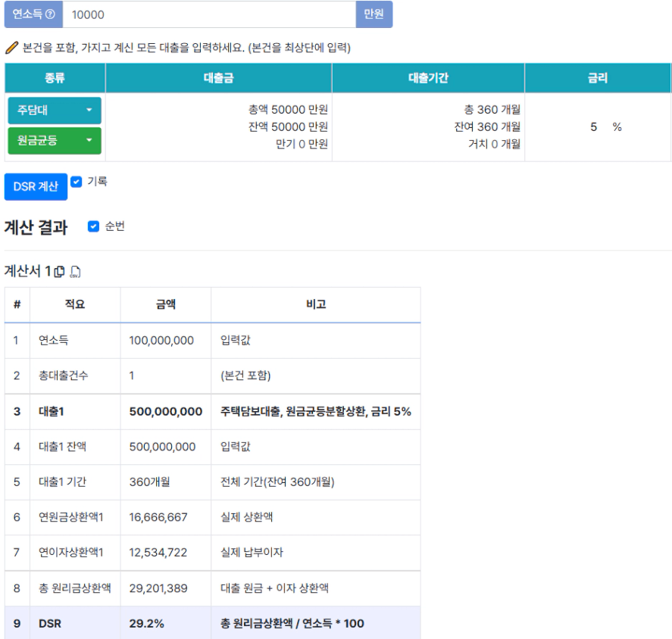Open the 주담대 loan type dropdown
This screenshot has width=672, height=639.
pyautogui.click(x=55, y=111)
